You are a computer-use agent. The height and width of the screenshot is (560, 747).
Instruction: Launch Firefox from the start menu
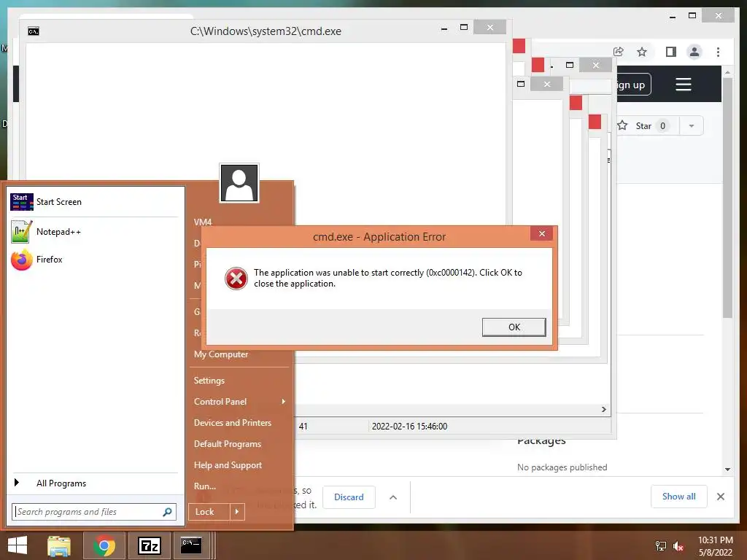(96, 260)
